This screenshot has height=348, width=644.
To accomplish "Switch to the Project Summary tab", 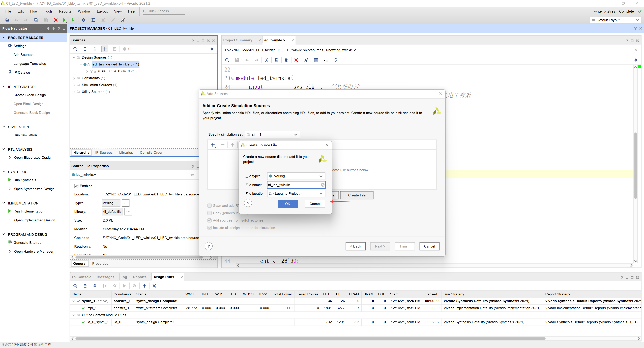I will pyautogui.click(x=238, y=40).
